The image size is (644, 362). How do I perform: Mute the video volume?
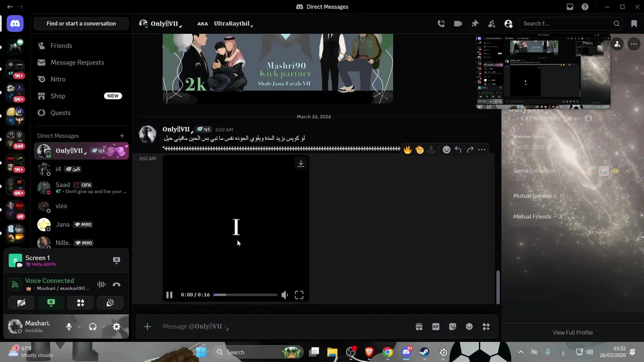(x=285, y=295)
